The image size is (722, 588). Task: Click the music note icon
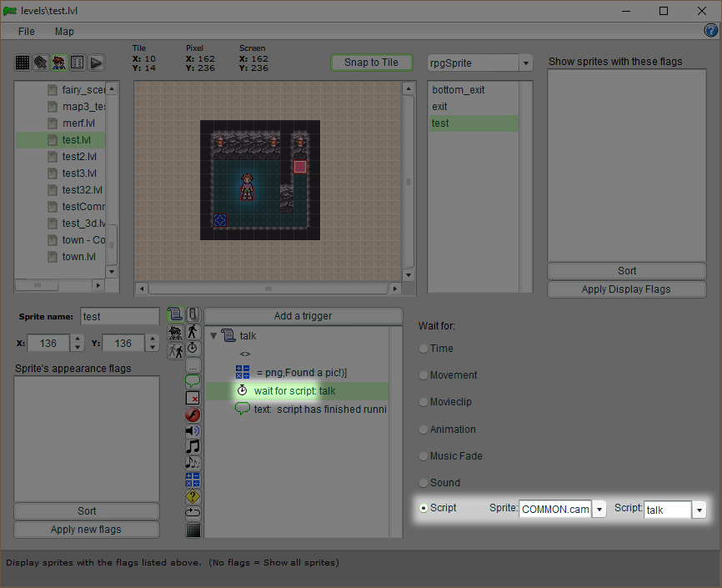(193, 446)
